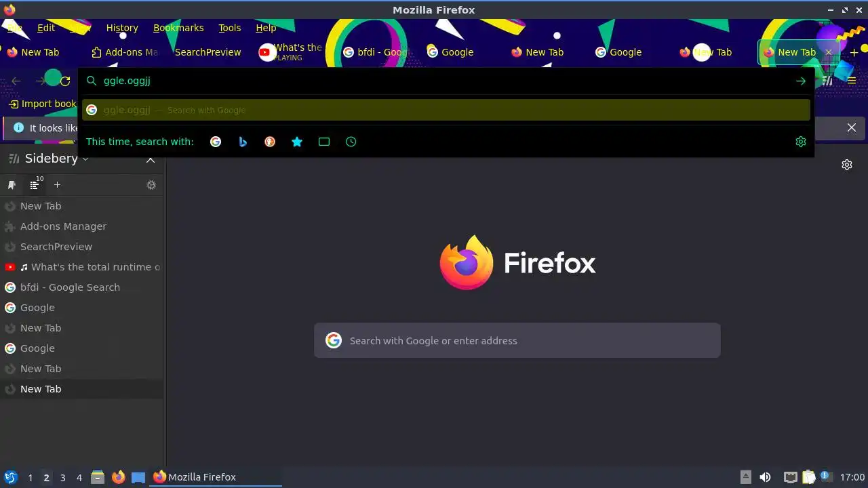
Task: Select the active last New Tab in Sidebery
Action: click(x=81, y=389)
